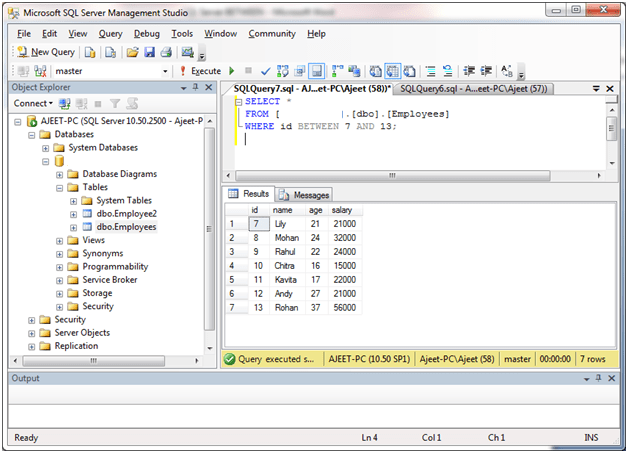
Task: Open the Query Options icon
Action: pos(299,71)
